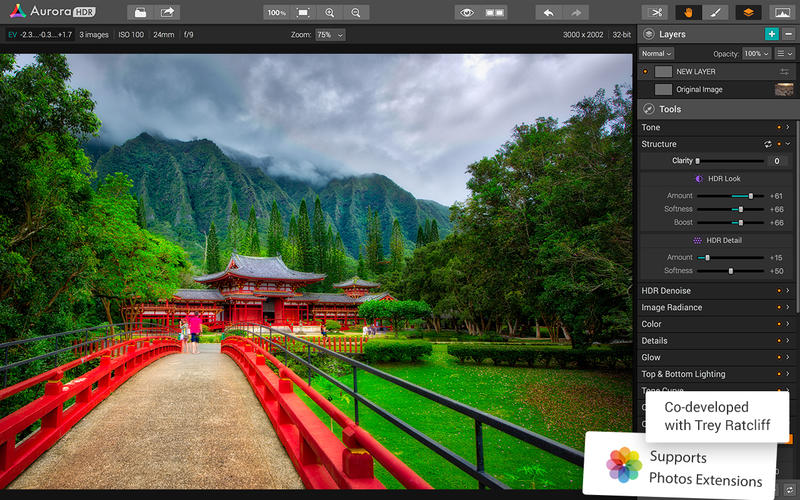Viewport: 800px width, 500px height.
Task: Select the masking brush tool
Action: 715,12
